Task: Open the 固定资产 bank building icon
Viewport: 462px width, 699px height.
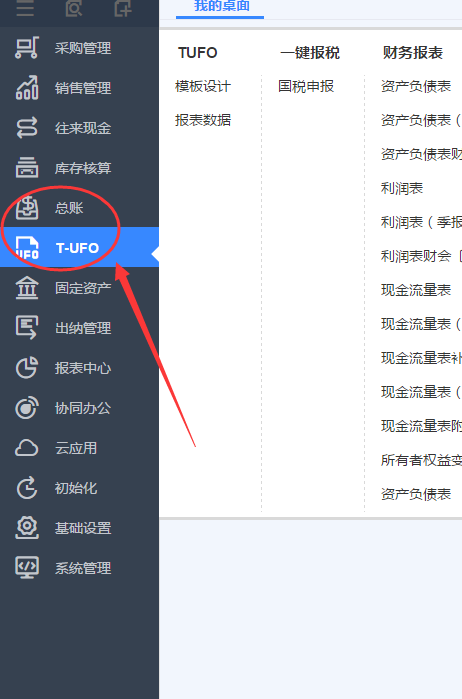Action: click(x=27, y=288)
